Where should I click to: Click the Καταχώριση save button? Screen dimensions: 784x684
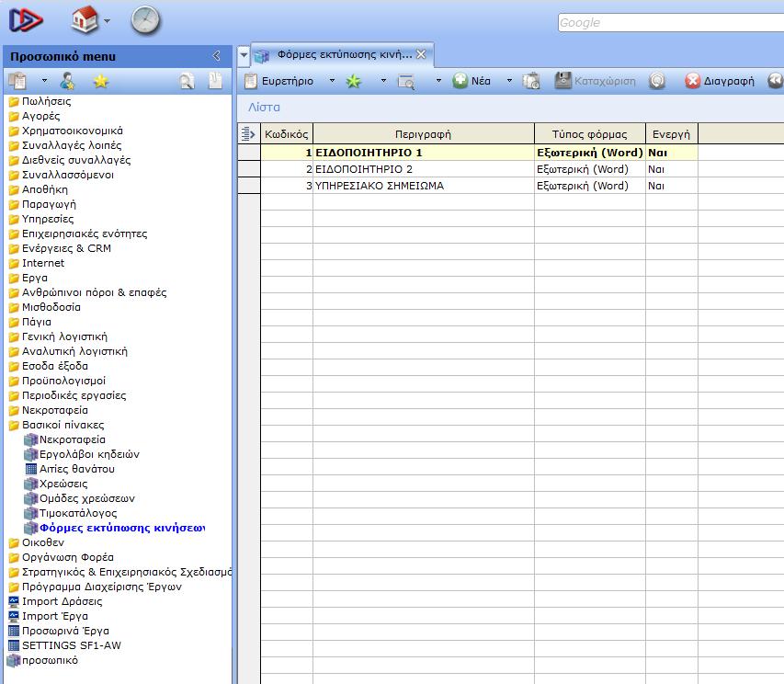click(595, 81)
